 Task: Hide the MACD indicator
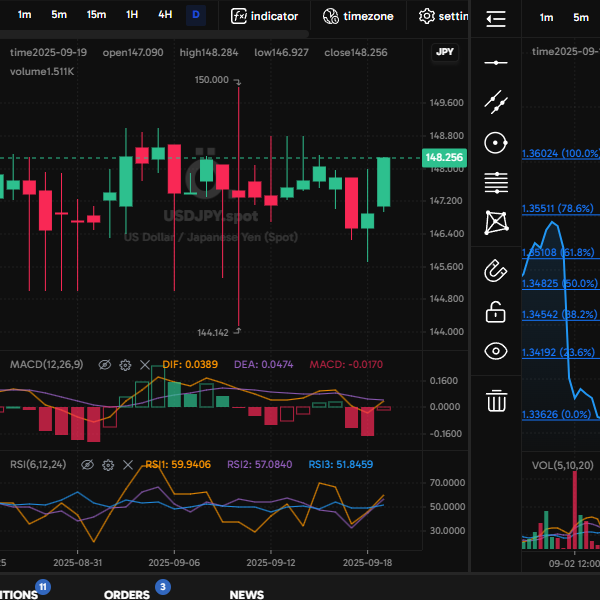coord(104,366)
